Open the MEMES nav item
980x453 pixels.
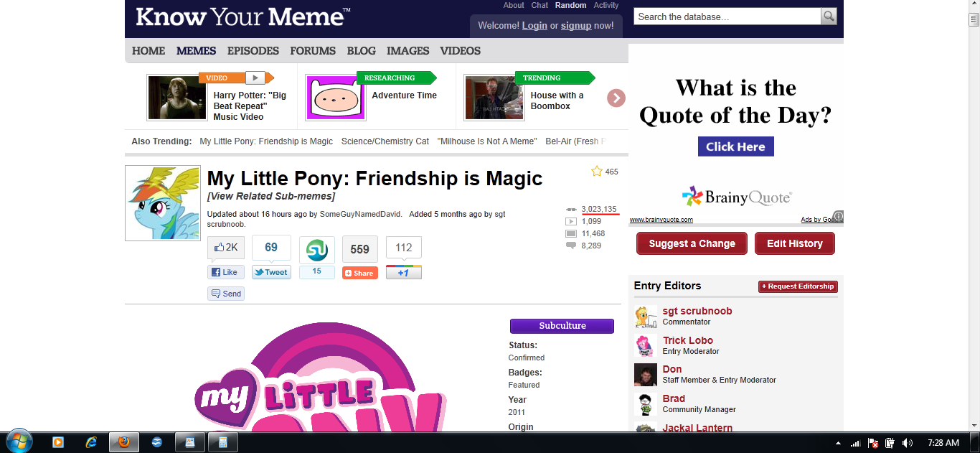pos(196,51)
